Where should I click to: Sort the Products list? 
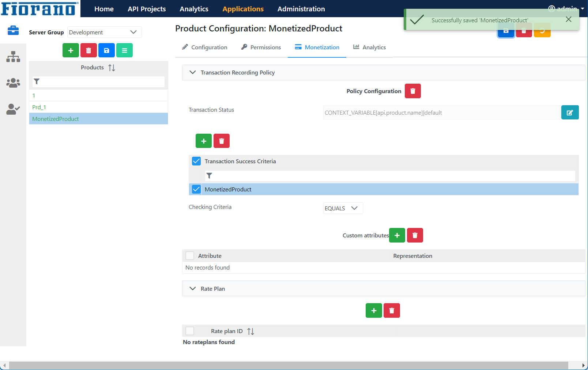(x=112, y=68)
